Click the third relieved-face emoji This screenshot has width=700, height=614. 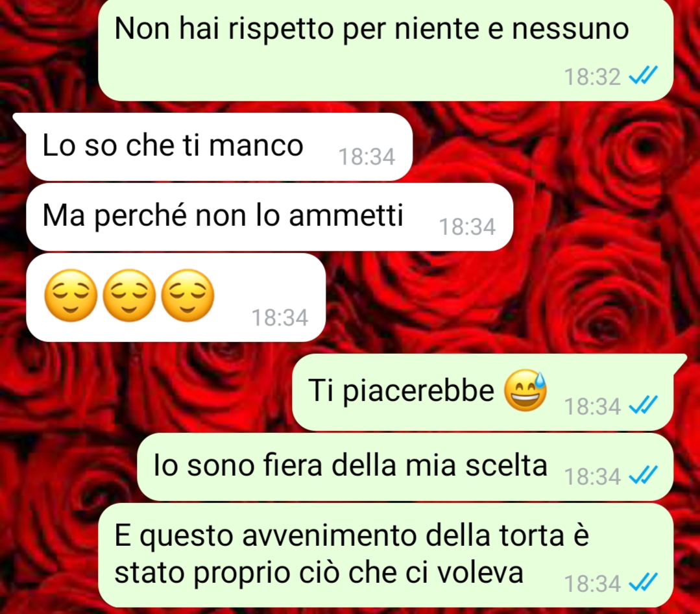pyautogui.click(x=187, y=295)
